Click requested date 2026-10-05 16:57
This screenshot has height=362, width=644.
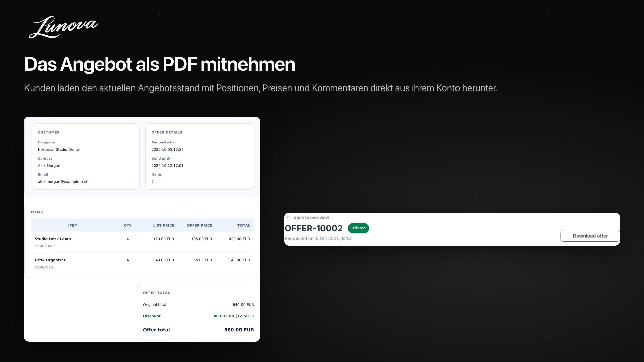(x=167, y=149)
